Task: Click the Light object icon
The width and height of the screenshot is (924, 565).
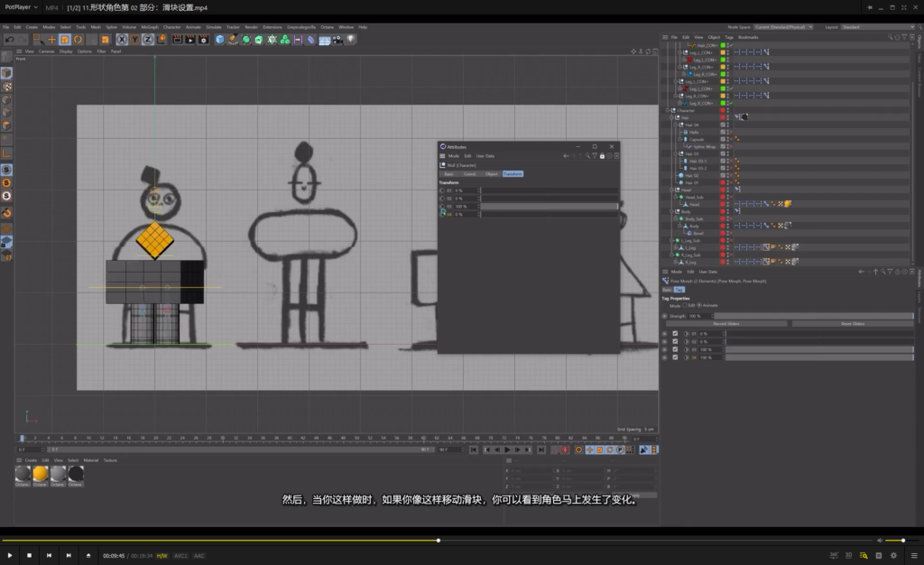Action: click(351, 40)
